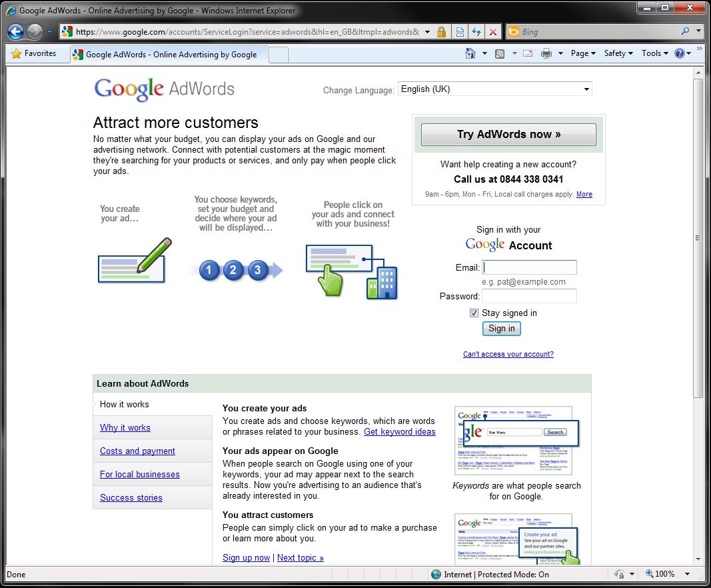Click the Sign up now link
The image size is (711, 588).
pyautogui.click(x=247, y=558)
